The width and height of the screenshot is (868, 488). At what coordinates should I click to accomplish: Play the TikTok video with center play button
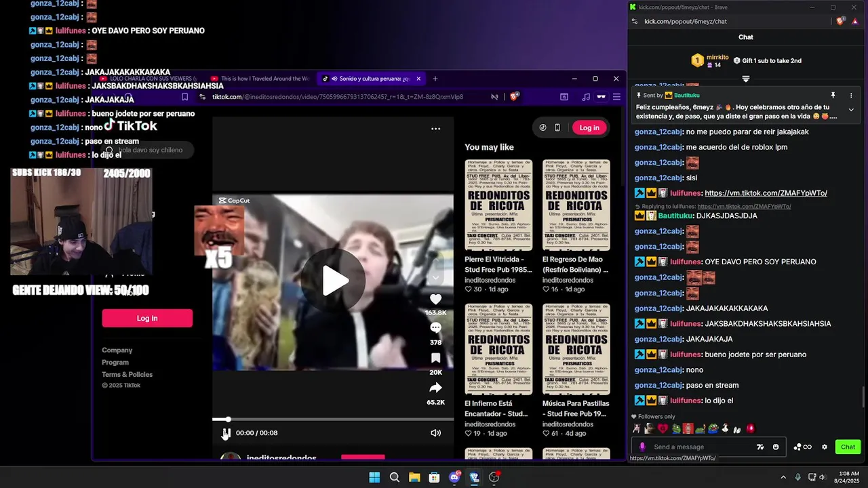(334, 281)
